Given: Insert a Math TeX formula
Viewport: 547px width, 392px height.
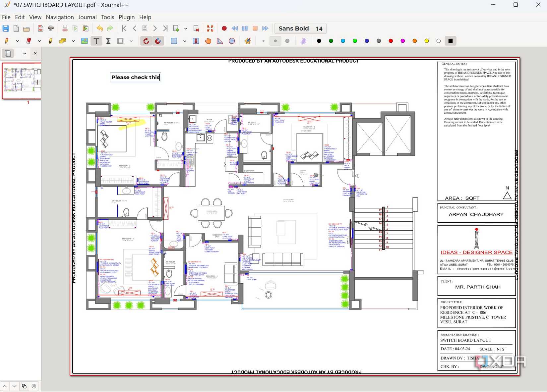Looking at the screenshot, I should [108, 41].
